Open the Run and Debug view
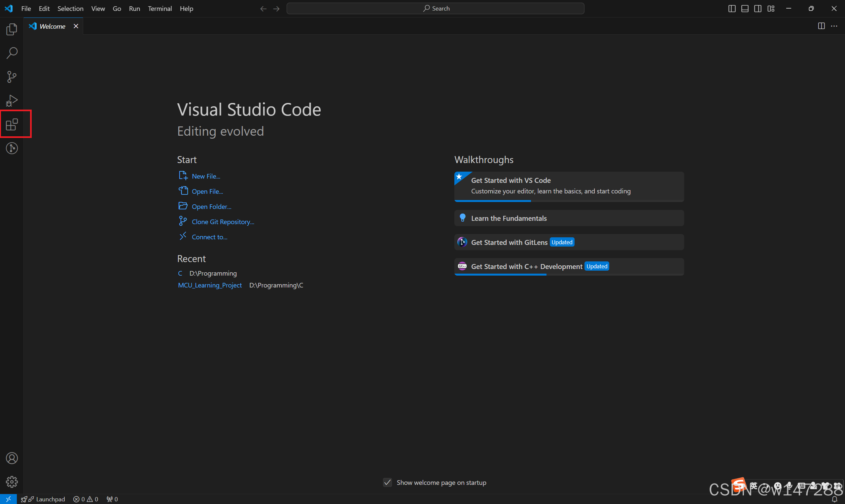 click(12, 101)
